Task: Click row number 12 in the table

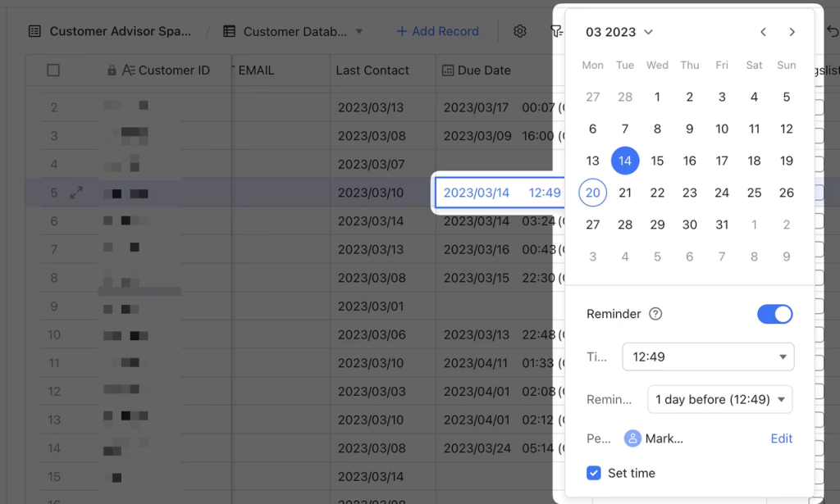Action: click(x=53, y=391)
